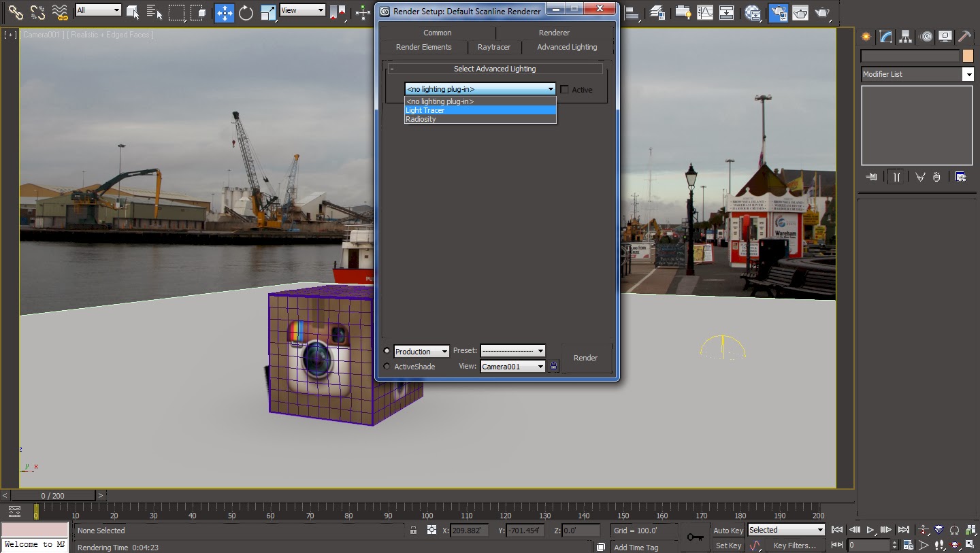This screenshot has height=553, width=980.
Task: Click the Select and Link chain icon
Action: [16, 12]
